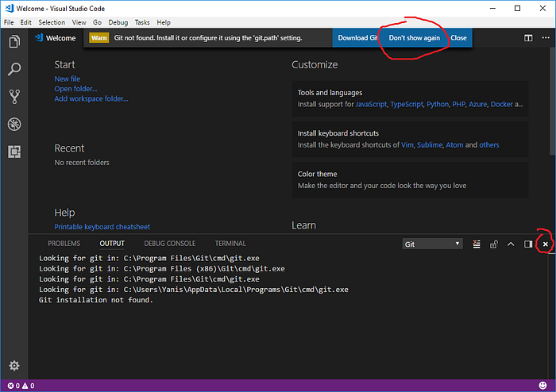The image size is (556, 392).
Task: Open the Explorer view in activity bar
Action: pos(14,41)
